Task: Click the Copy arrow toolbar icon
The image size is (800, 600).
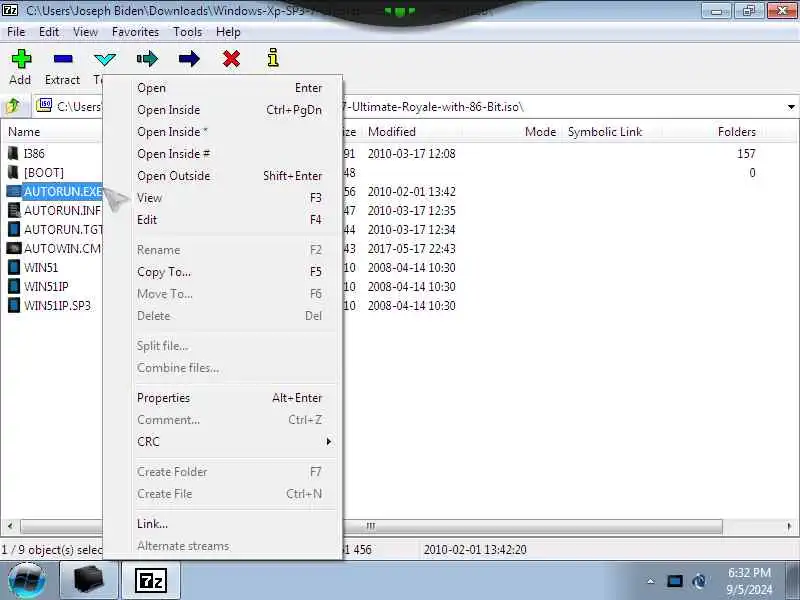Action: pyautogui.click(x=147, y=59)
